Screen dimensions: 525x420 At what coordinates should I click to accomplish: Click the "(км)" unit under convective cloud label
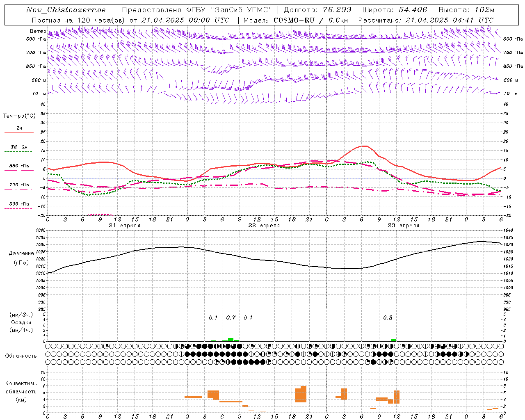(21, 399)
